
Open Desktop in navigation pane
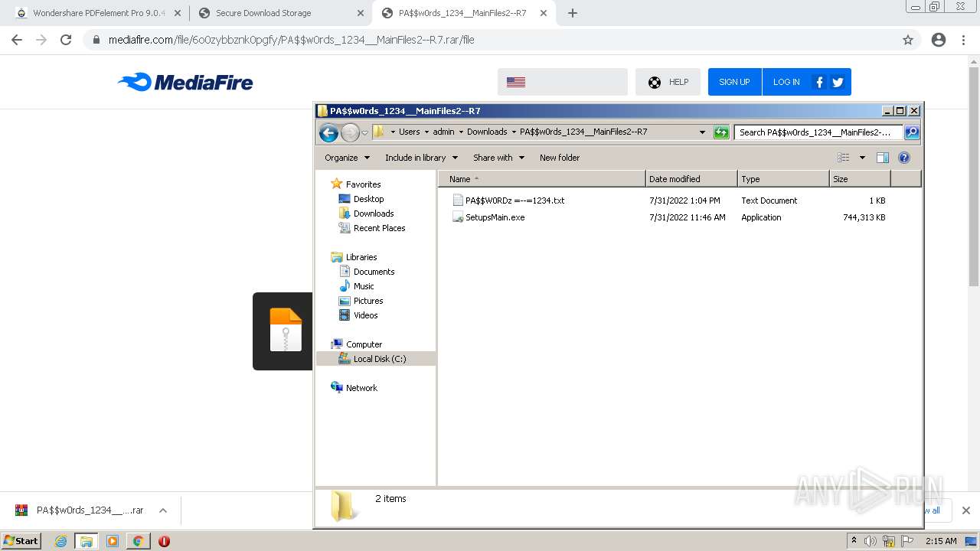pyautogui.click(x=361, y=199)
